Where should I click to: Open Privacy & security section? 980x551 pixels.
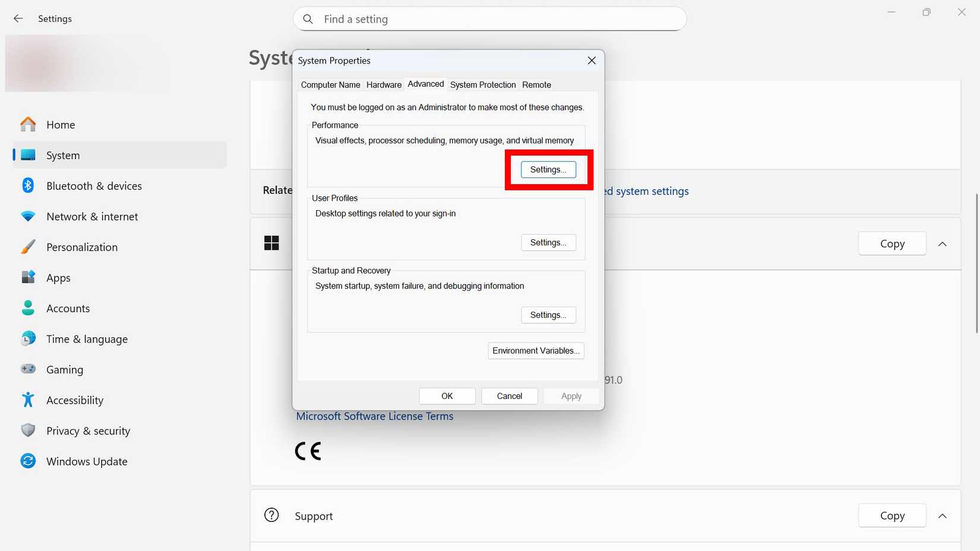(x=88, y=430)
